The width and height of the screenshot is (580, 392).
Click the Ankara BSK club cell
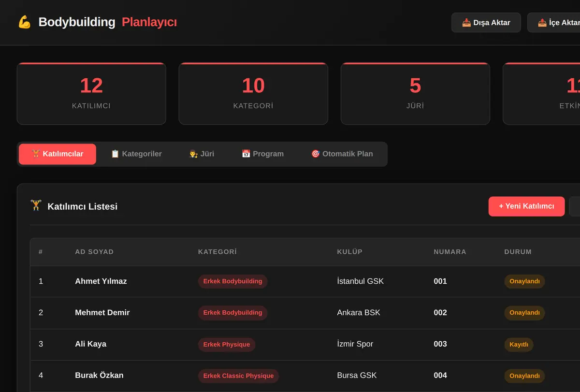(359, 313)
